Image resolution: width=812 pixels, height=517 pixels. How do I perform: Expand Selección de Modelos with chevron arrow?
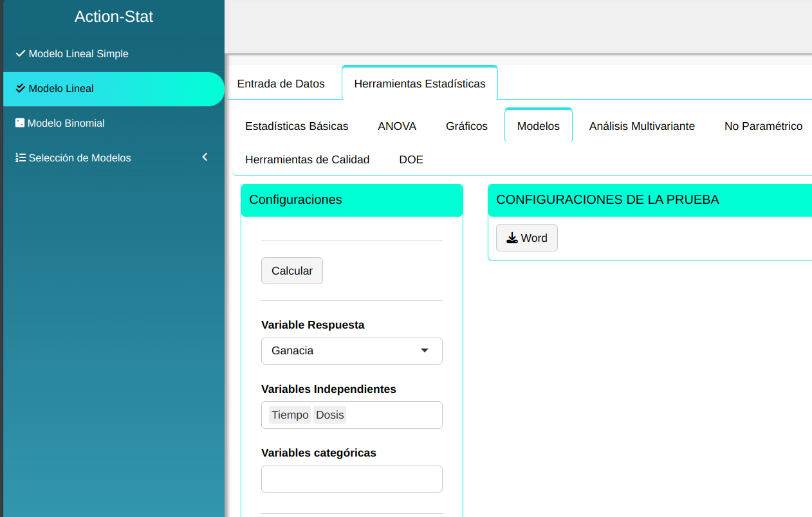pos(205,157)
